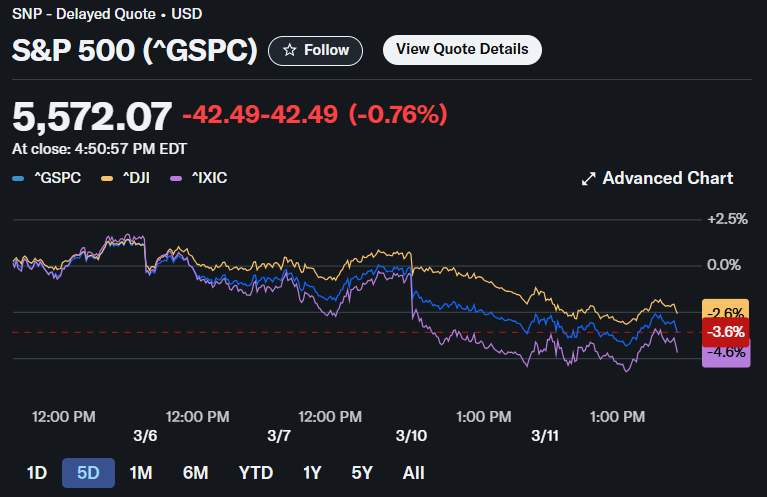Click the yellow -2.6% Dow label
This screenshot has width=767, height=497.
(726, 312)
